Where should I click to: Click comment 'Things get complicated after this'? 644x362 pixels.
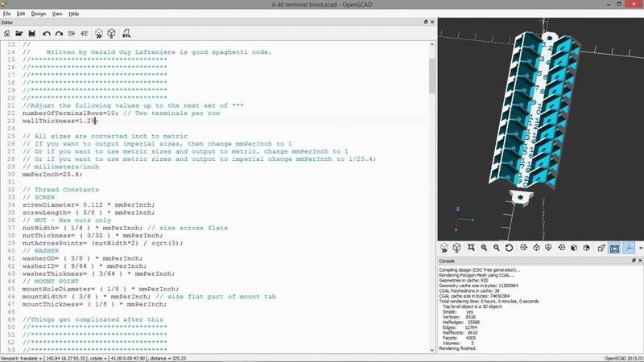click(97, 319)
